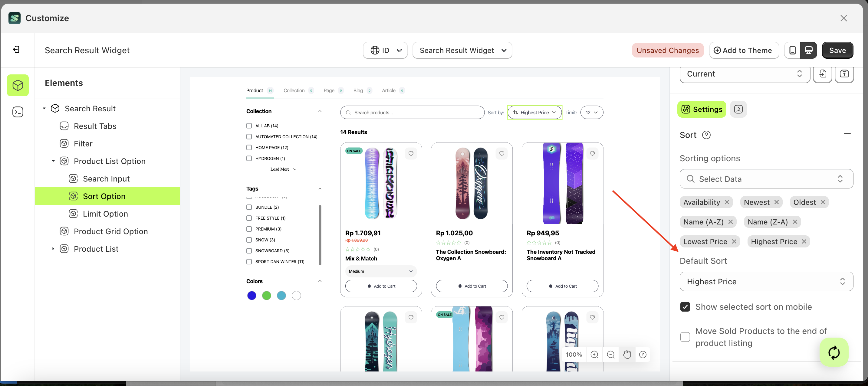
Task: Add first snowboard to wishlist heart
Action: 411,154
